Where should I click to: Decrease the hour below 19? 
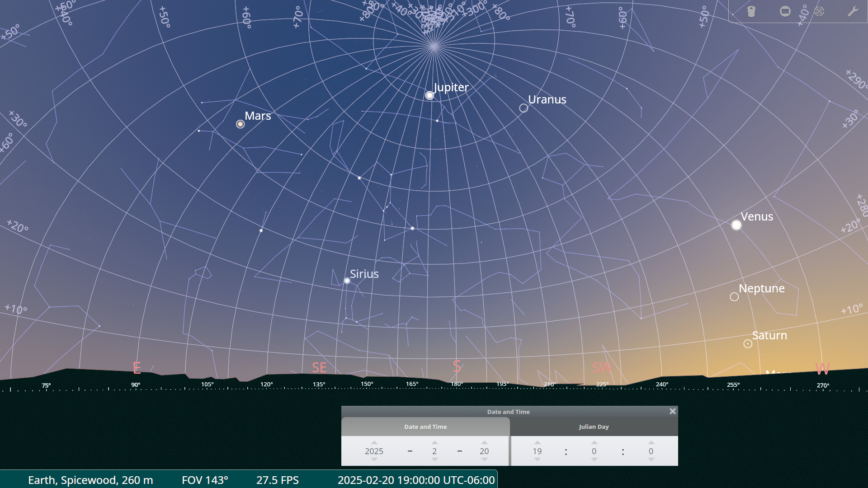(537, 460)
